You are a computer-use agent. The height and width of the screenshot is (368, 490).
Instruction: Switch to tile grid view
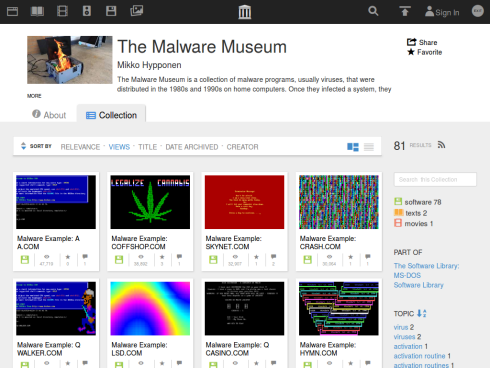point(353,147)
